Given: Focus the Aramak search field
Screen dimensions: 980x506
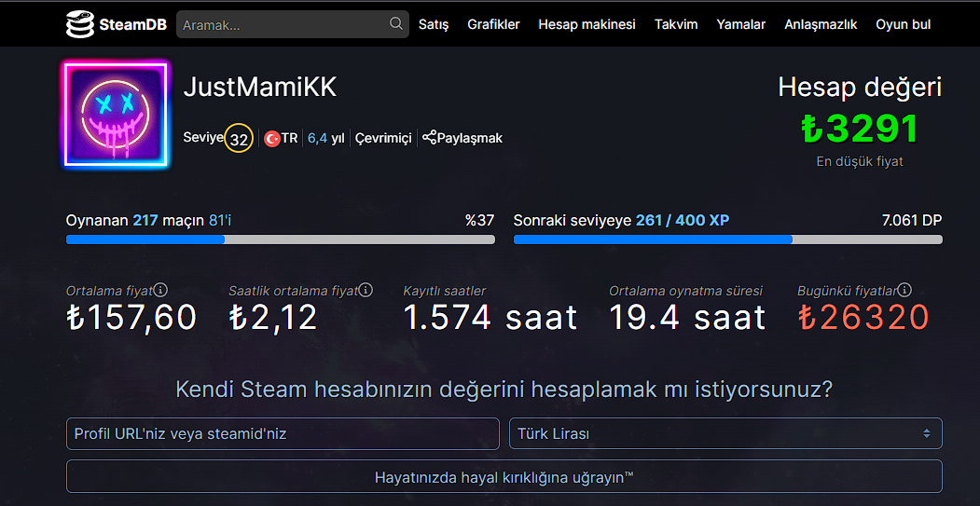Looking at the screenshot, I should tap(293, 24).
